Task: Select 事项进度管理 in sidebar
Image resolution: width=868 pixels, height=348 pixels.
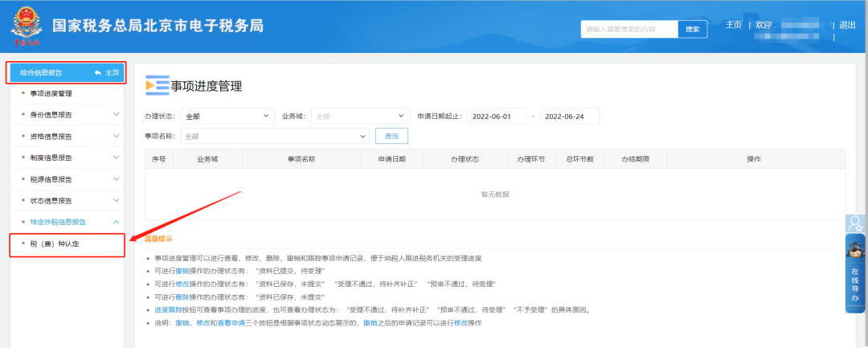Action: [62, 94]
